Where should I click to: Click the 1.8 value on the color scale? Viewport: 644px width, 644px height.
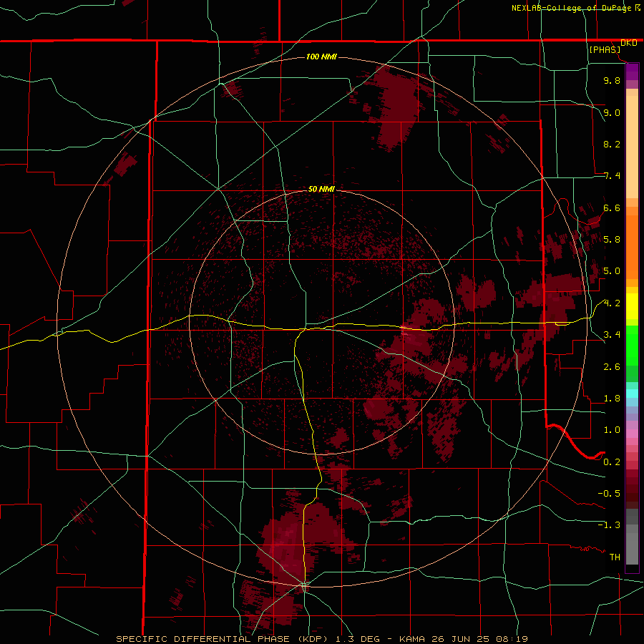coord(612,399)
